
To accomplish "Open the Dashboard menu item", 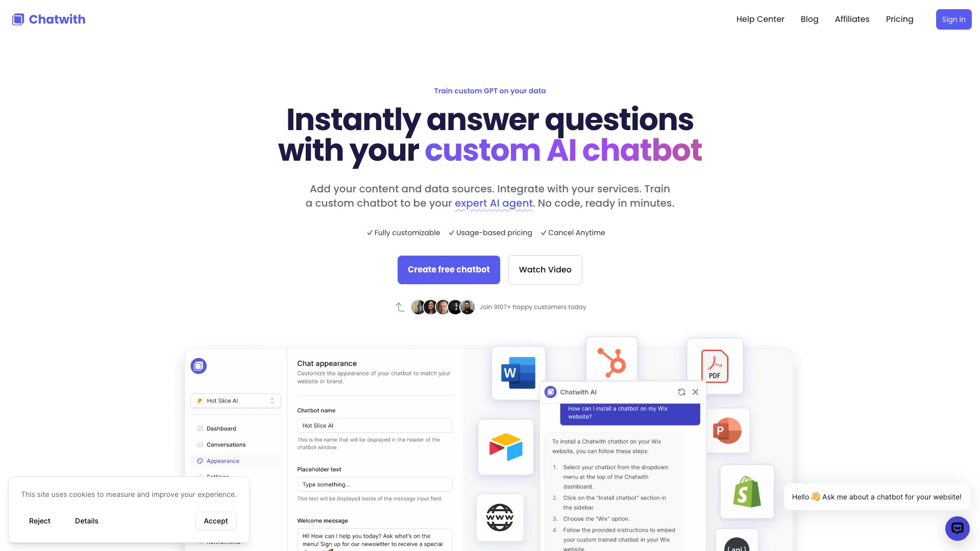I will (x=221, y=428).
